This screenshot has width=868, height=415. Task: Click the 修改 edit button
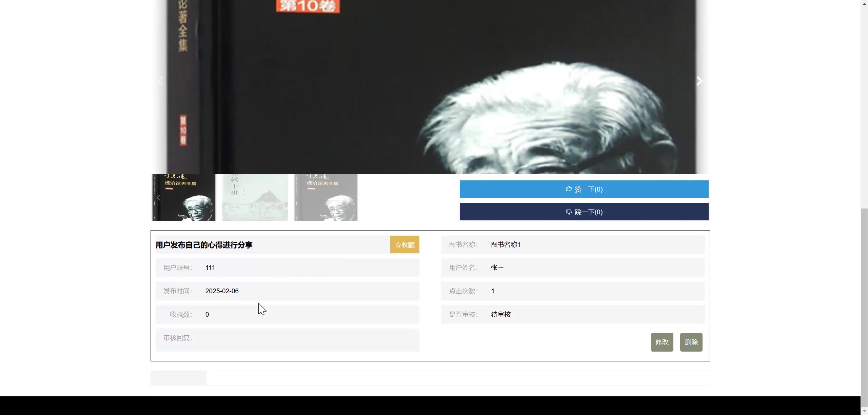coord(662,342)
